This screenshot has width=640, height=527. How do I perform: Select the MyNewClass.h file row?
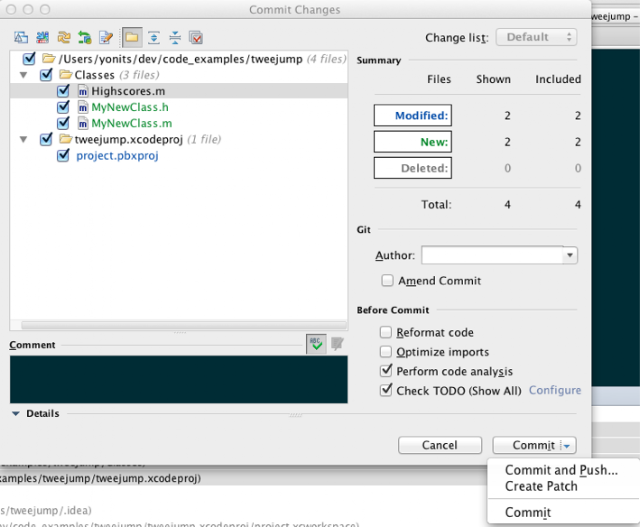[179, 107]
